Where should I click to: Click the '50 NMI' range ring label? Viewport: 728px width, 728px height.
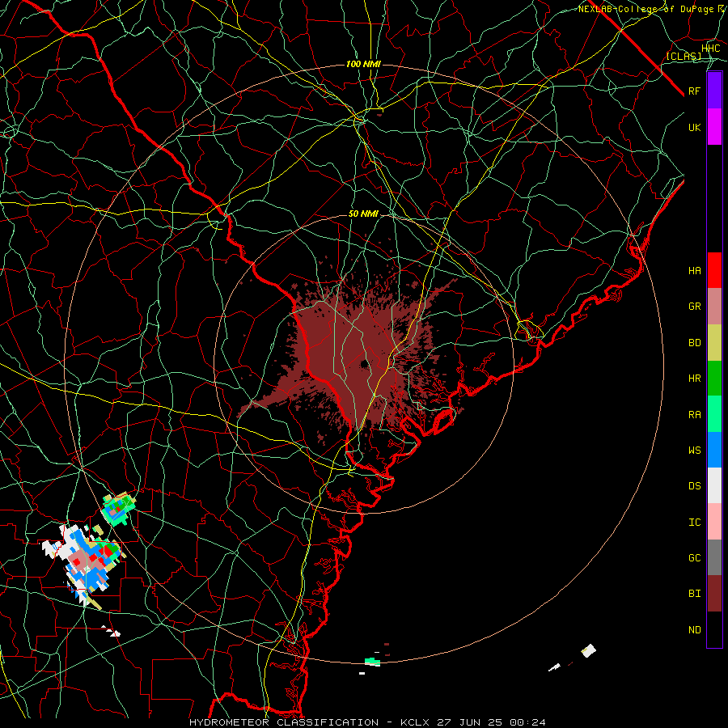click(x=363, y=214)
